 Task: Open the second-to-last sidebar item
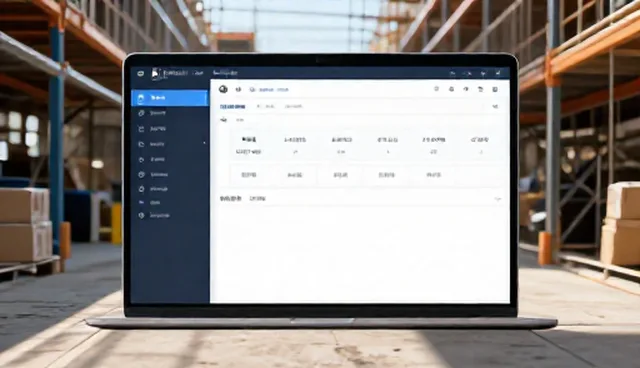click(x=169, y=202)
